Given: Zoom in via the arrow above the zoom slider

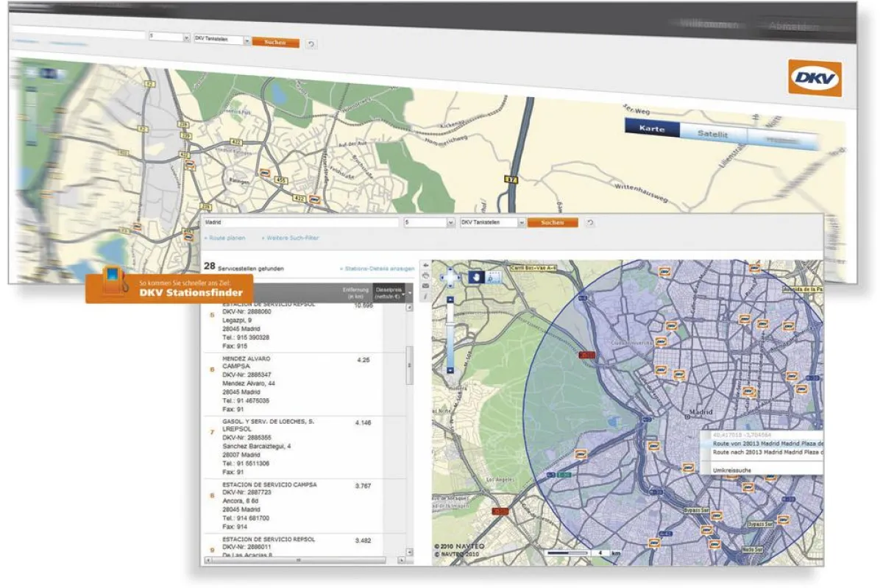Looking at the screenshot, I should click(450, 299).
